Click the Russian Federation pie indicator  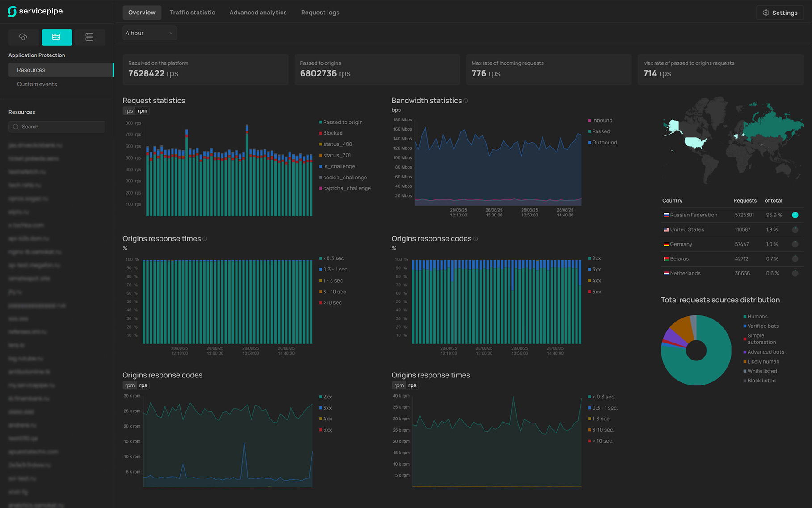pos(795,215)
